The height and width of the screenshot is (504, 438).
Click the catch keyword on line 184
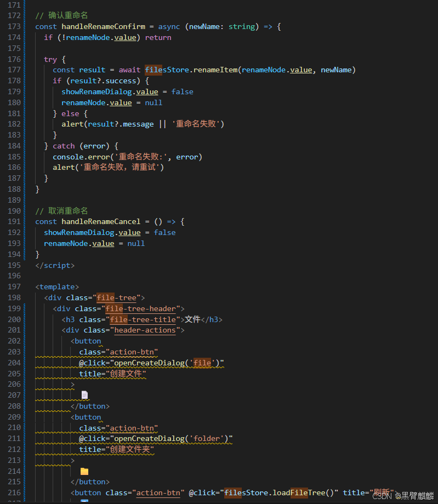tap(64, 146)
